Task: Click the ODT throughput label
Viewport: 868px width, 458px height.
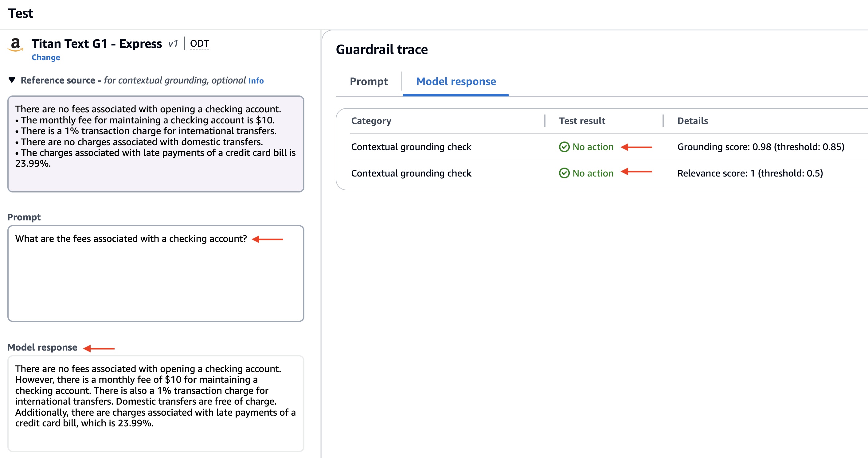Action: 199,44
